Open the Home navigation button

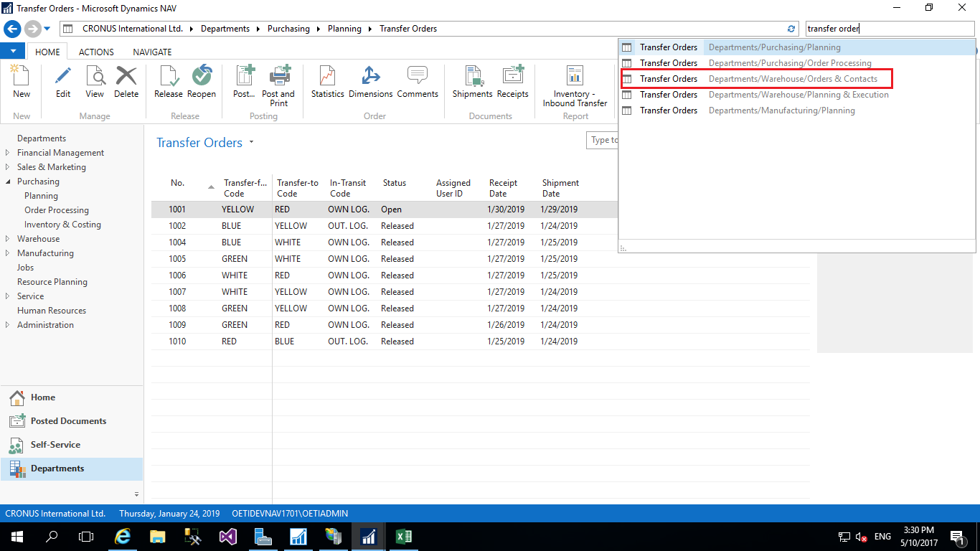click(72, 397)
